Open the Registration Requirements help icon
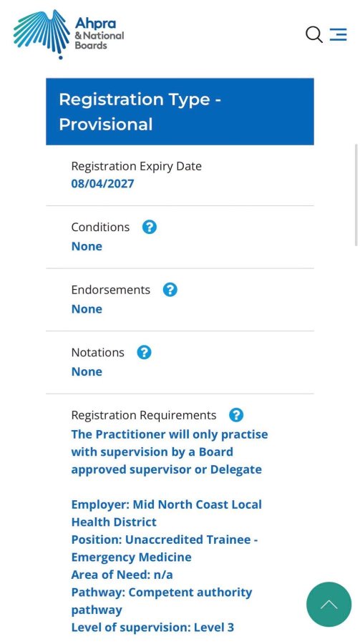This screenshot has height=644, width=360. click(x=236, y=415)
